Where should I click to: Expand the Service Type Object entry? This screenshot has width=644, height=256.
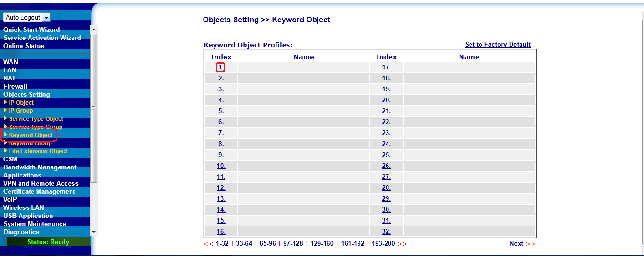click(x=36, y=119)
